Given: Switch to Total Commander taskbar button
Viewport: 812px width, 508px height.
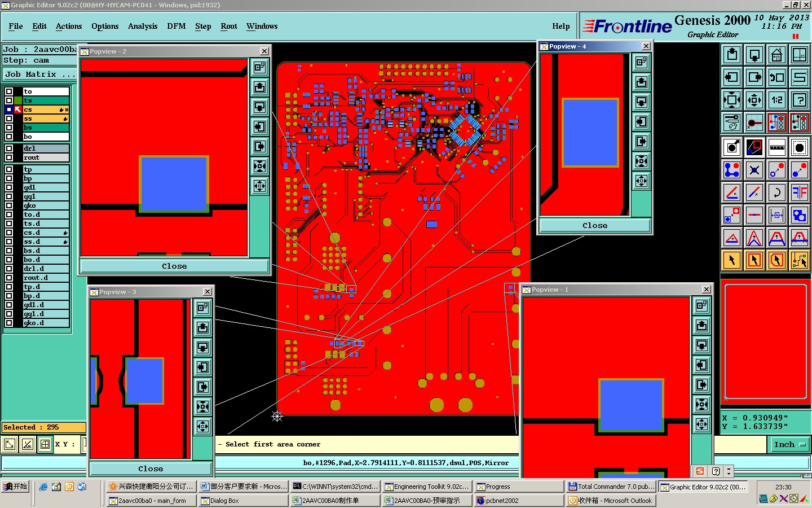Looking at the screenshot, I should click(x=611, y=487).
